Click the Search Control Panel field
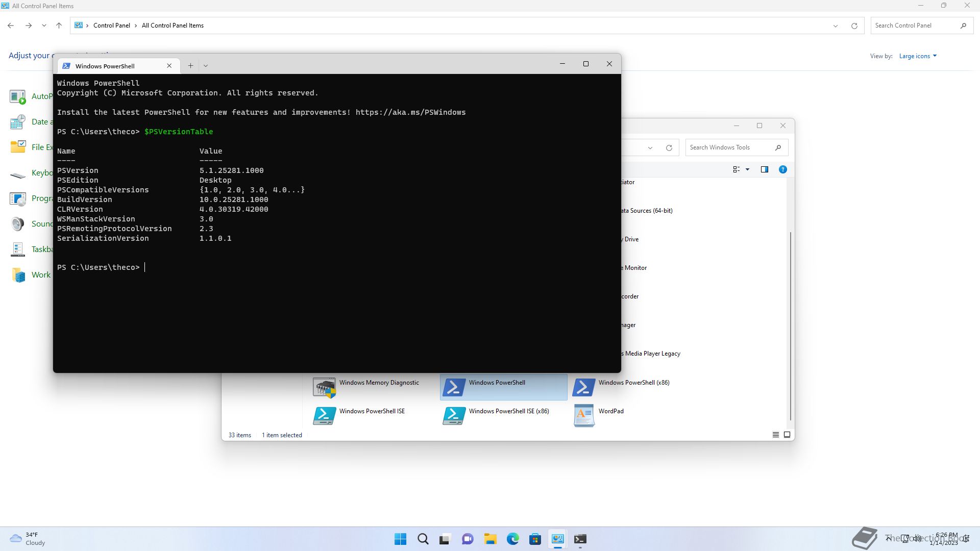The height and width of the screenshot is (551, 980). tap(914, 26)
